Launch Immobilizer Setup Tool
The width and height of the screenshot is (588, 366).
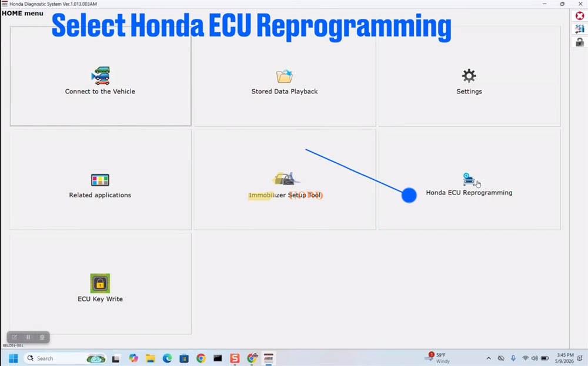click(285, 180)
